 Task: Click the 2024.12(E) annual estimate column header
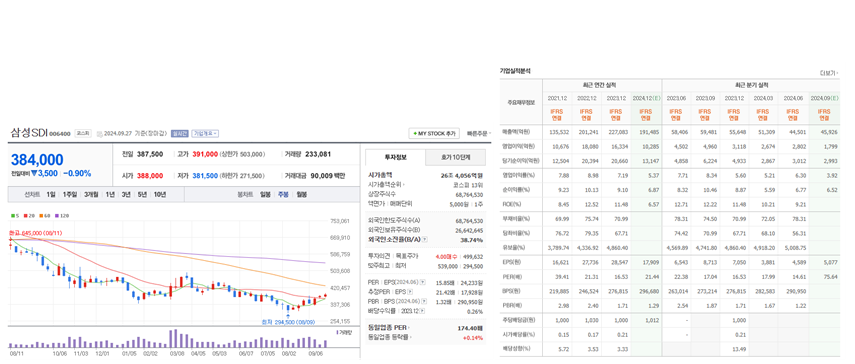[646, 98]
